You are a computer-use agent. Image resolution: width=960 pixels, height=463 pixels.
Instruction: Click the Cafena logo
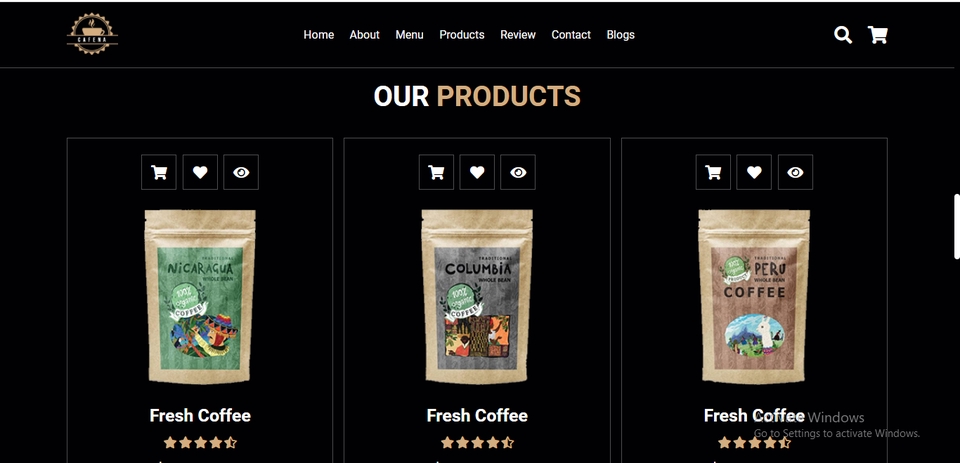click(x=92, y=34)
